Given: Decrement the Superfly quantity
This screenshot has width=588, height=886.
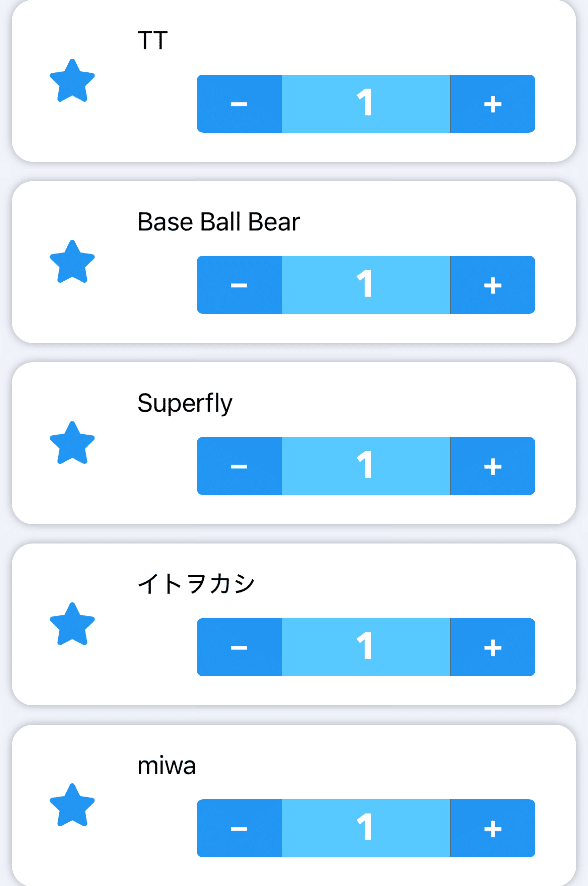Looking at the screenshot, I should [239, 466].
